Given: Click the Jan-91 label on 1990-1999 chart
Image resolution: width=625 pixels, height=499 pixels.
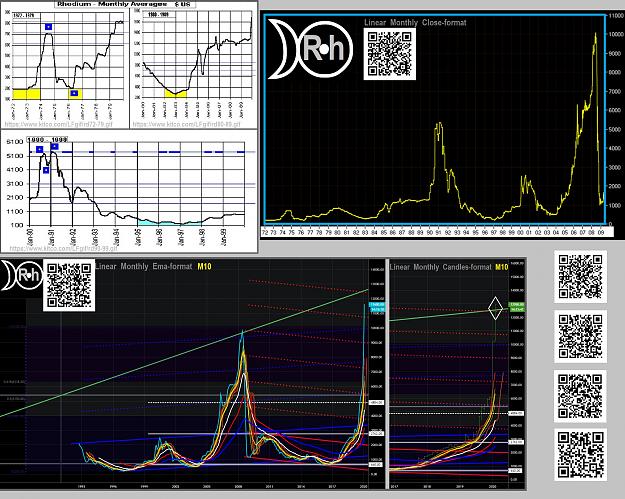Looking at the screenshot, I should (x=51, y=237).
